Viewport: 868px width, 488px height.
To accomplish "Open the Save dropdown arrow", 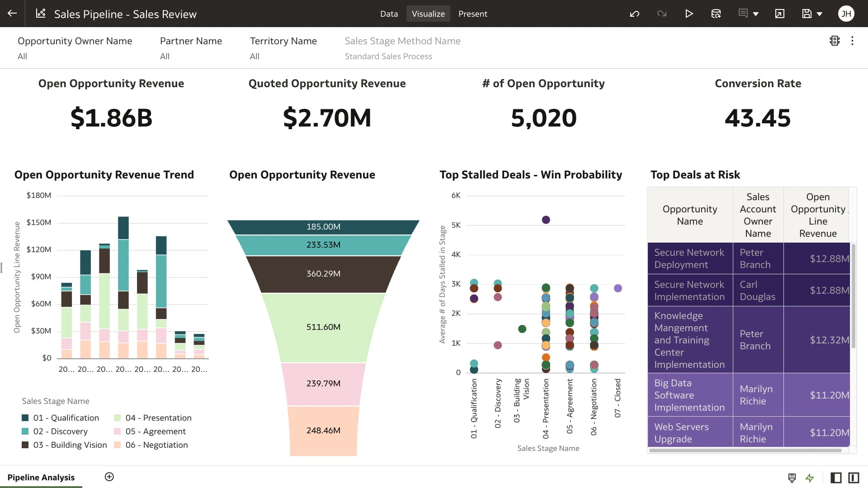I will [x=819, y=14].
